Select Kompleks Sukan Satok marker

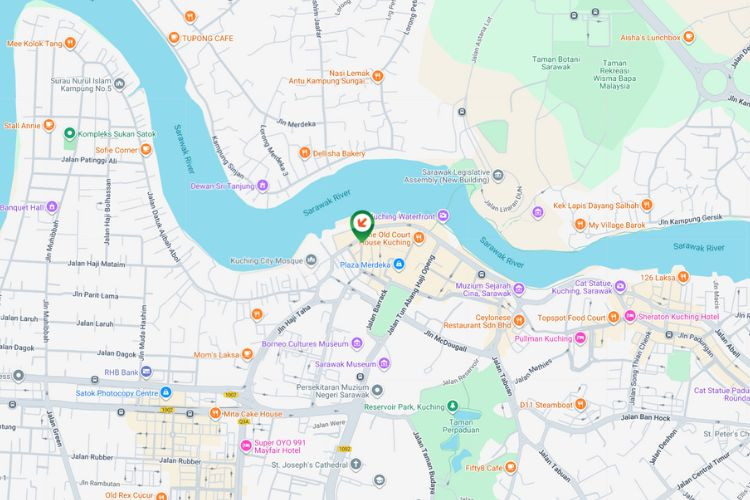70,133
